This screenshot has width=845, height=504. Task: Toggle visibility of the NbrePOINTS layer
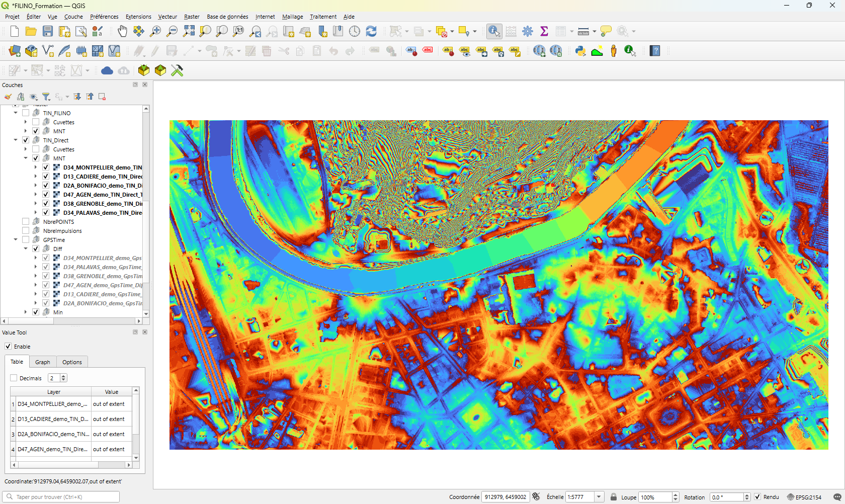click(x=26, y=222)
